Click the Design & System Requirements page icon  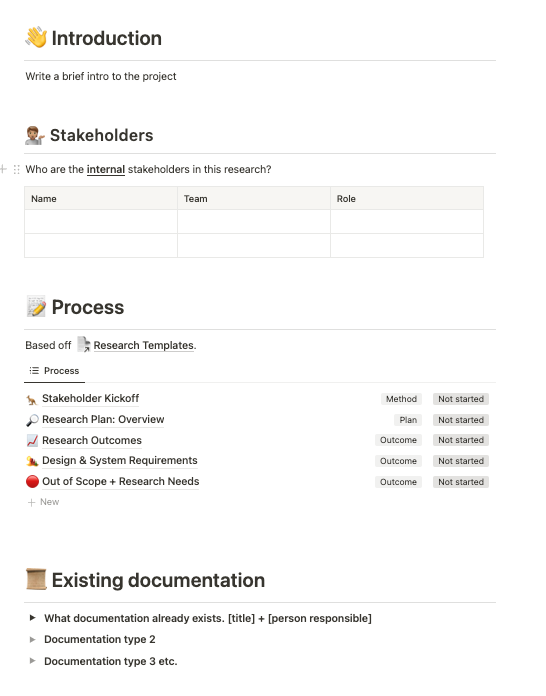point(32,461)
